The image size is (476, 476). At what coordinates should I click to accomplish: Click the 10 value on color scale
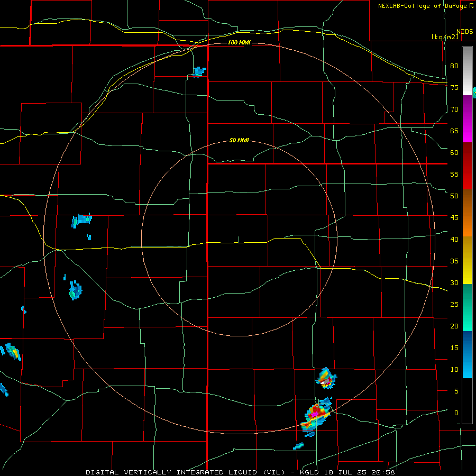click(454, 370)
